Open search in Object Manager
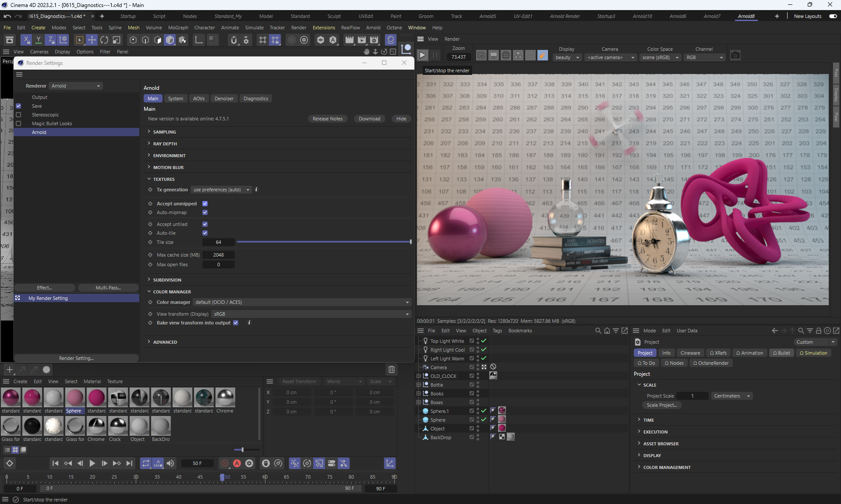The width and height of the screenshot is (841, 504). coord(598,331)
